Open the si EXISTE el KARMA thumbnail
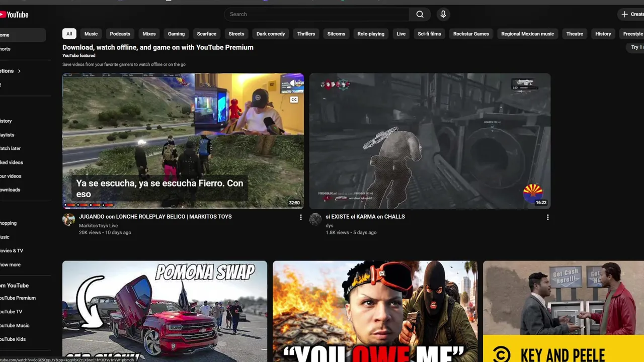 tap(430, 141)
